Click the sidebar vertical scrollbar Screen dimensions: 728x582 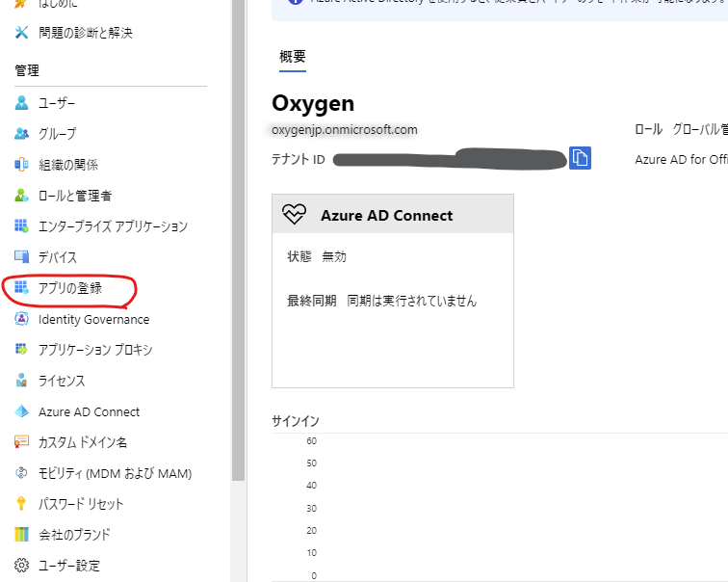pos(238,242)
